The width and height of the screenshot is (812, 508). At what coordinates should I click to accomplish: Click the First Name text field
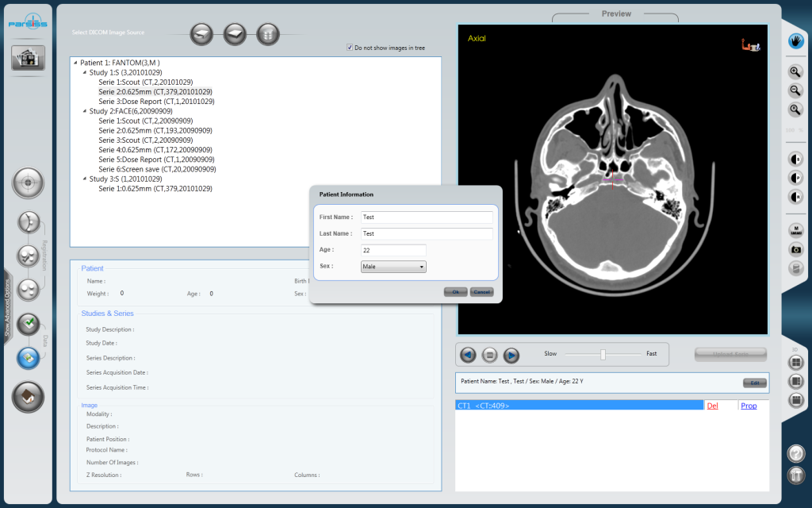(427, 217)
